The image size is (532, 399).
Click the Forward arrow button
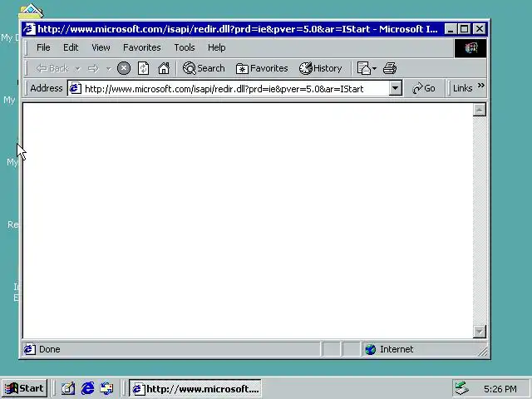coord(93,69)
